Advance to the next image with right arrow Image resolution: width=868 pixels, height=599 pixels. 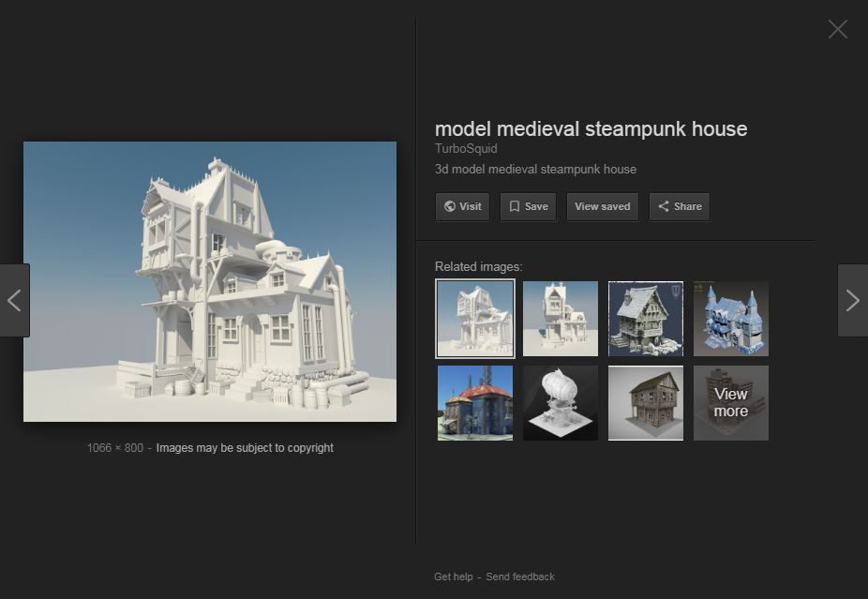[852, 300]
